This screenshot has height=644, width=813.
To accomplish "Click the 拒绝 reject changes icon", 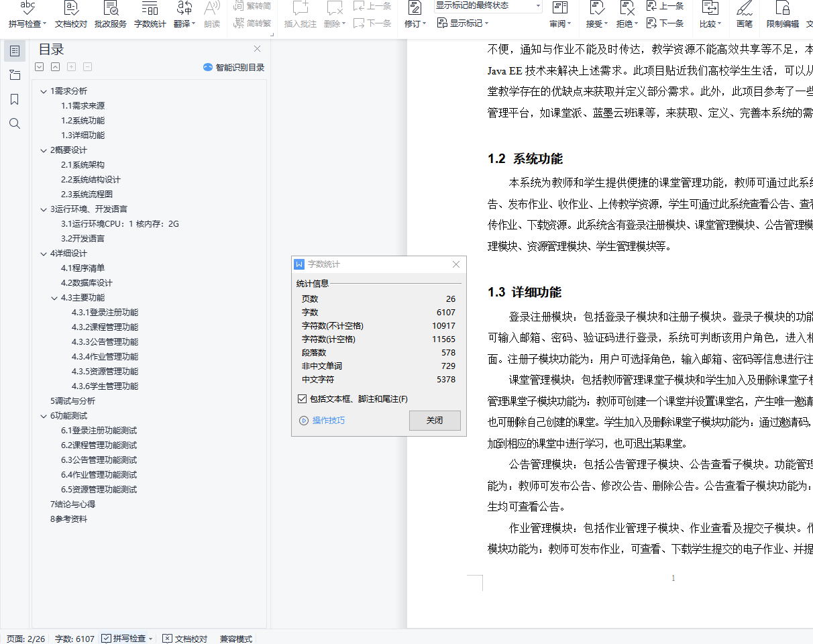I will [x=627, y=9].
